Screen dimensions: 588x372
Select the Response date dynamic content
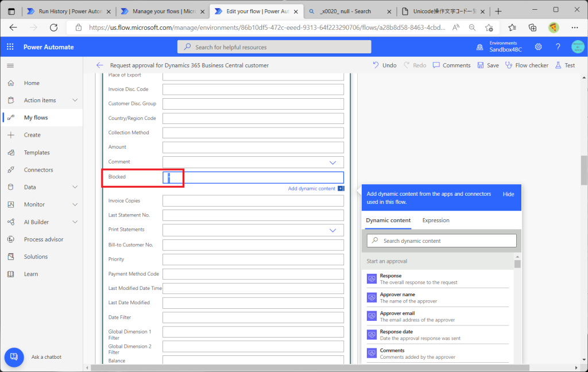click(438, 335)
